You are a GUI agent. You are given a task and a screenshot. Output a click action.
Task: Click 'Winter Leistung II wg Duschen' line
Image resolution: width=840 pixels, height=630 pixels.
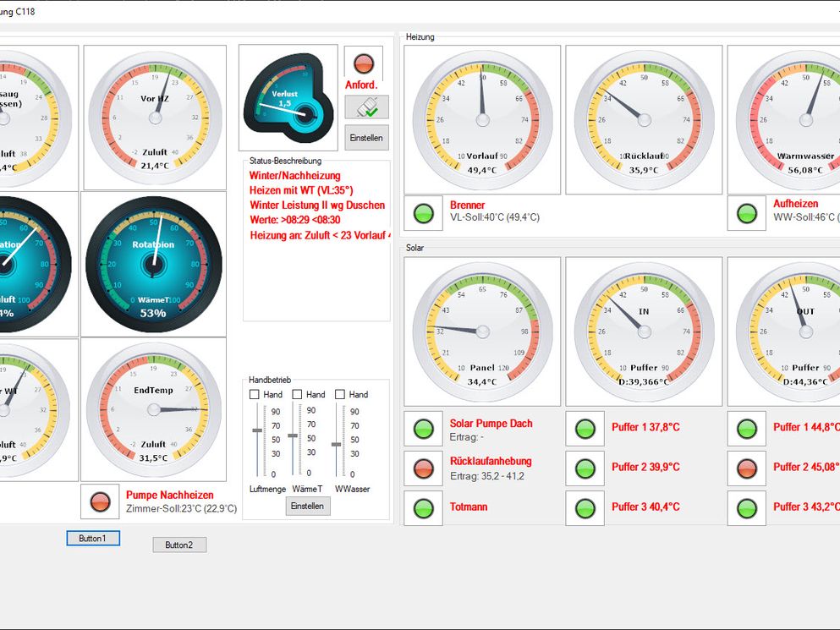click(317, 205)
